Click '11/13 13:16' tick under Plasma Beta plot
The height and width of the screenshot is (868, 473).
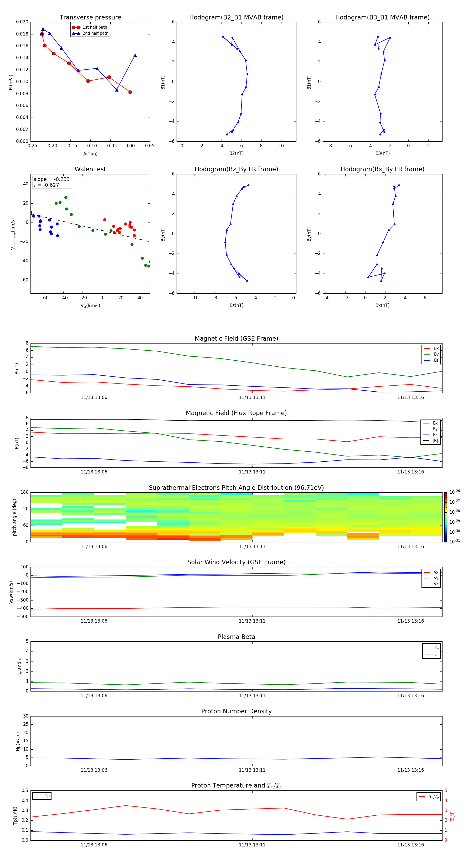(410, 695)
